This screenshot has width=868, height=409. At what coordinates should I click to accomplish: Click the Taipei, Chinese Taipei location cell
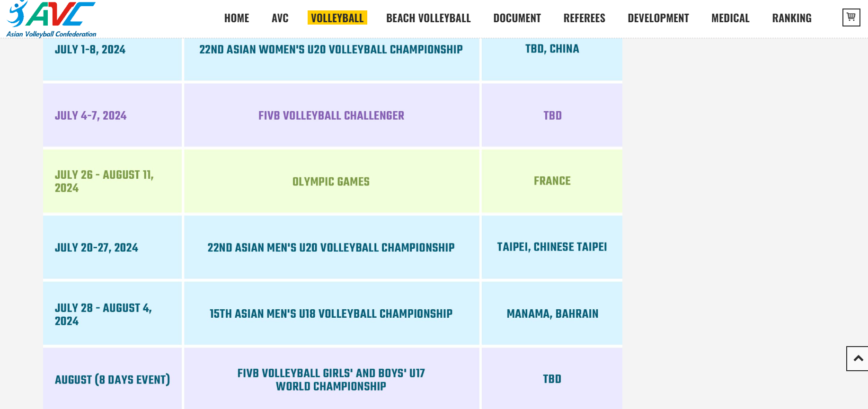pyautogui.click(x=552, y=247)
